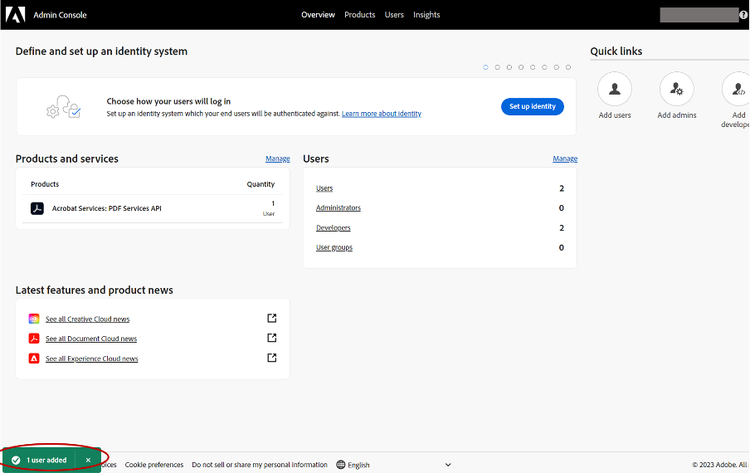Image resolution: width=750 pixels, height=473 pixels.
Task: Open the English language dropdown
Action: pyautogui.click(x=392, y=465)
